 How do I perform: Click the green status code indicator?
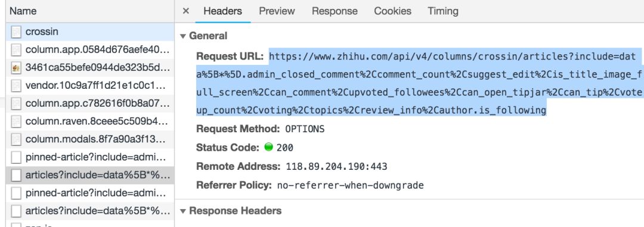(268, 147)
